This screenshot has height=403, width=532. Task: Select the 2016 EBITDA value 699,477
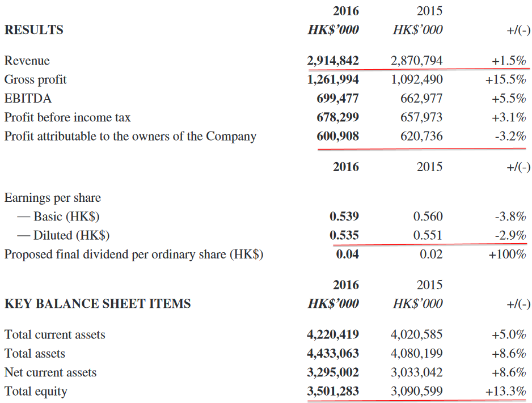point(337,99)
